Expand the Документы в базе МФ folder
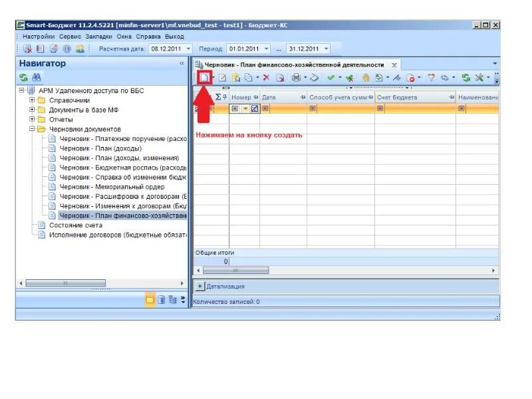The width and height of the screenshot is (532, 399). pos(32,109)
